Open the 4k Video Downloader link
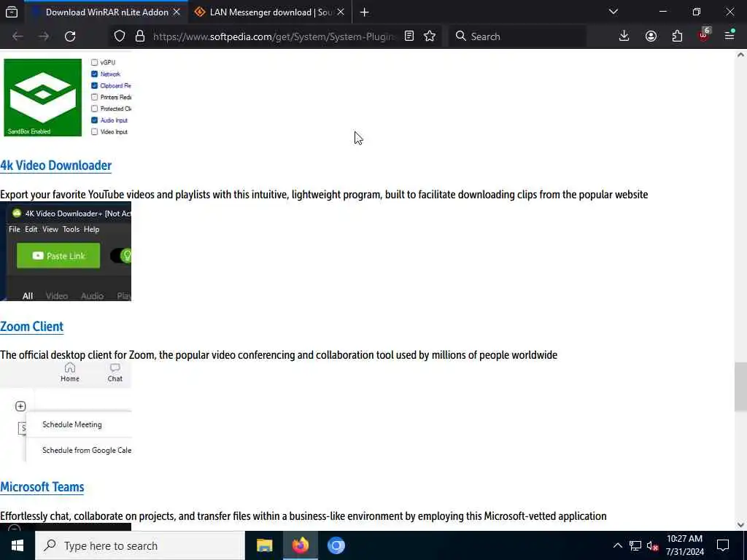The height and width of the screenshot is (560, 747). point(55,166)
